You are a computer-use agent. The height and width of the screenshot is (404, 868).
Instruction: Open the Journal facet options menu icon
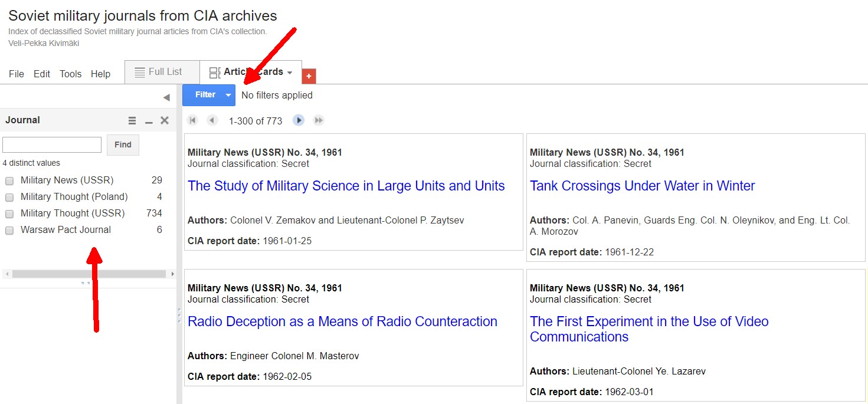[132, 120]
